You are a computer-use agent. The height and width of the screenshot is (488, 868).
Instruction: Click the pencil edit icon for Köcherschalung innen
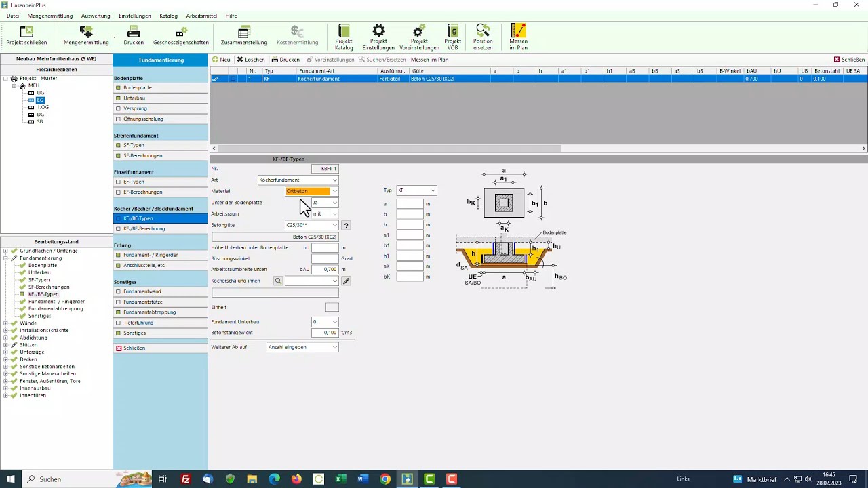346,281
